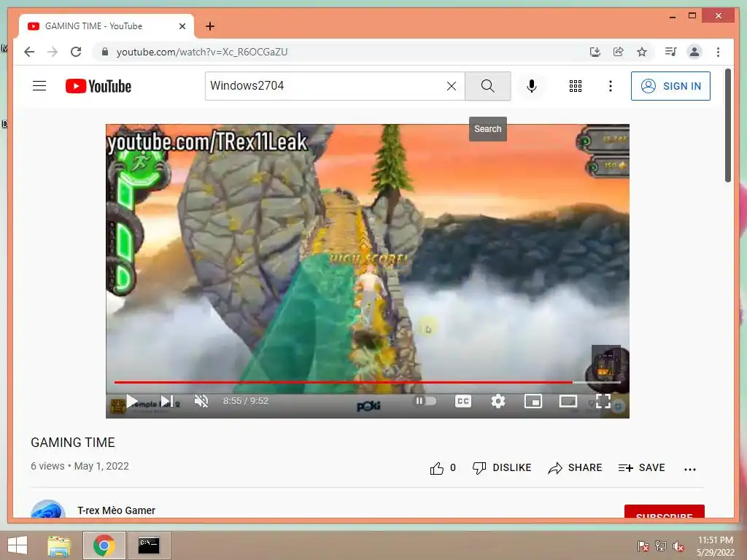Start voice search with microphone

(x=532, y=86)
